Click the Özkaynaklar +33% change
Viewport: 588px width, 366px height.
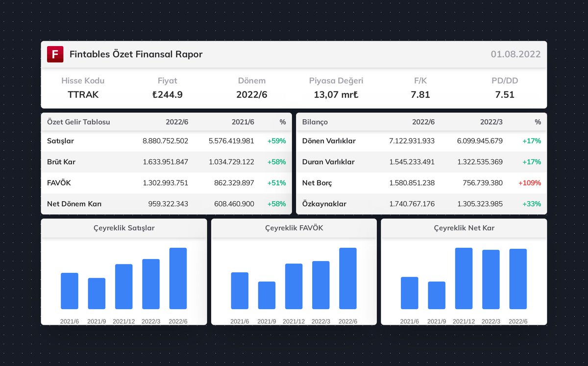pyautogui.click(x=532, y=204)
